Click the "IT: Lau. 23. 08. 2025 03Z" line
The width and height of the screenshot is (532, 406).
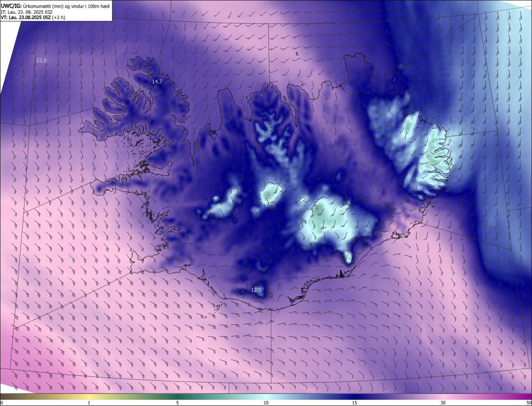click(27, 12)
